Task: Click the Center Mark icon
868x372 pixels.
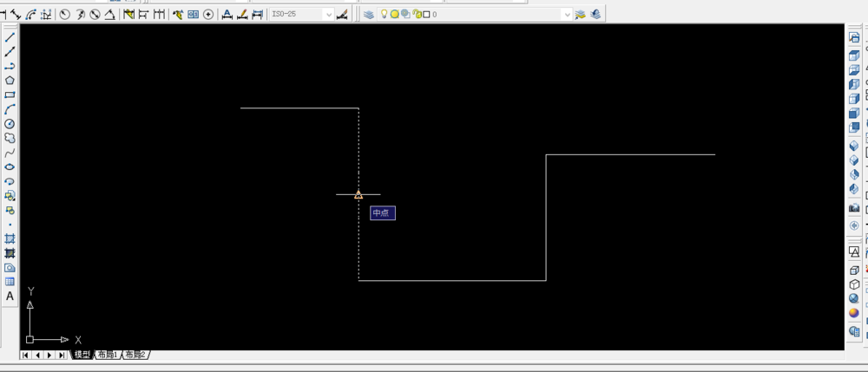Action: point(208,15)
